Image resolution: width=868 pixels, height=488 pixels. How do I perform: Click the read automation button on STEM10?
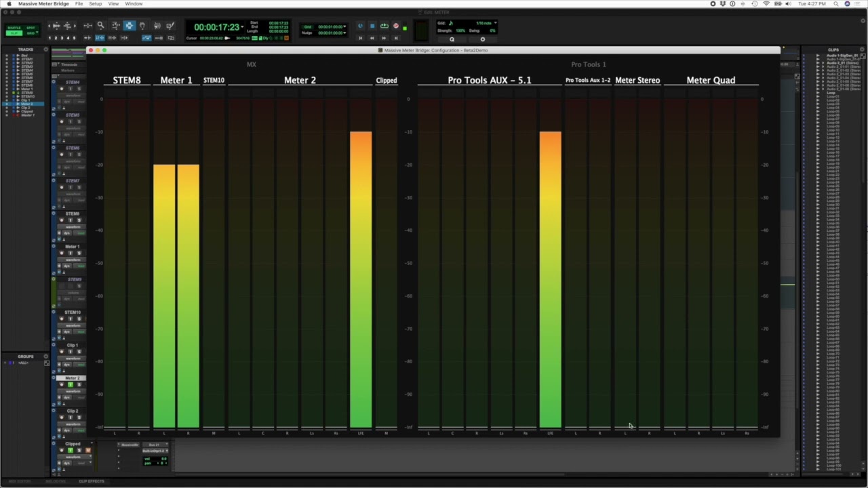click(x=80, y=331)
